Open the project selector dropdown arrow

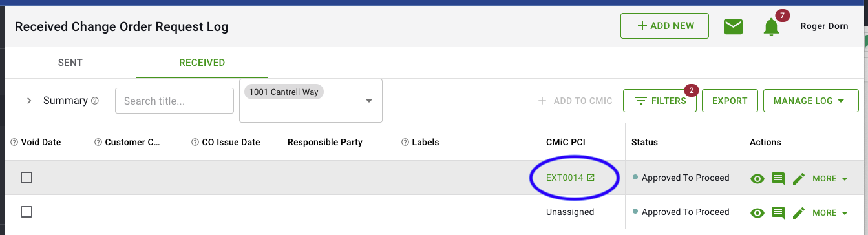[x=369, y=101]
